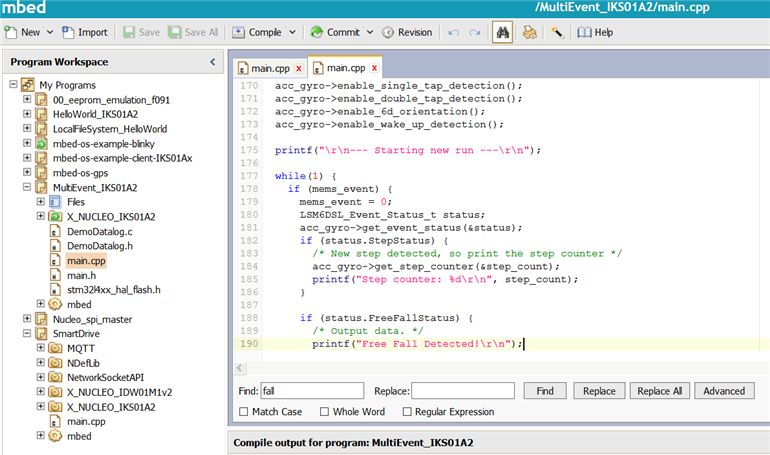Click the Commit toolbar button
Image resolution: width=770 pixels, height=455 pixels.
(335, 32)
